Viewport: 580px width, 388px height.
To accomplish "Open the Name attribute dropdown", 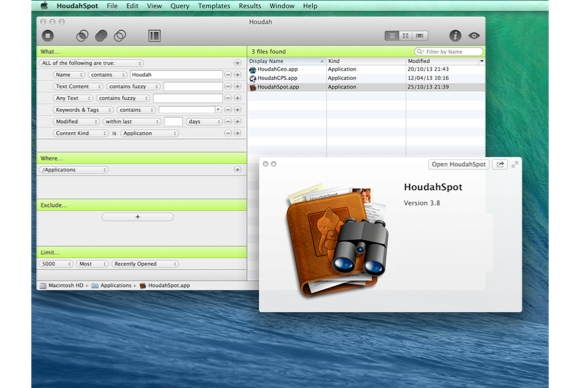I will pos(69,75).
